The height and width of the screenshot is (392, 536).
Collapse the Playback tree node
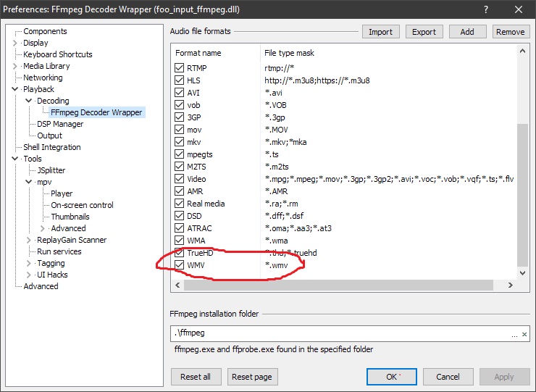pyautogui.click(x=16, y=89)
